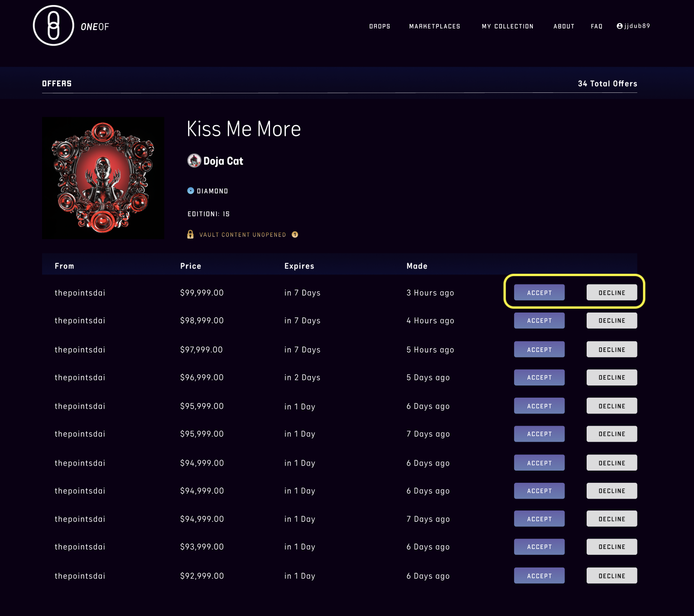This screenshot has width=694, height=616.
Task: Open the Doja Cat artist name link
Action: pos(223,161)
